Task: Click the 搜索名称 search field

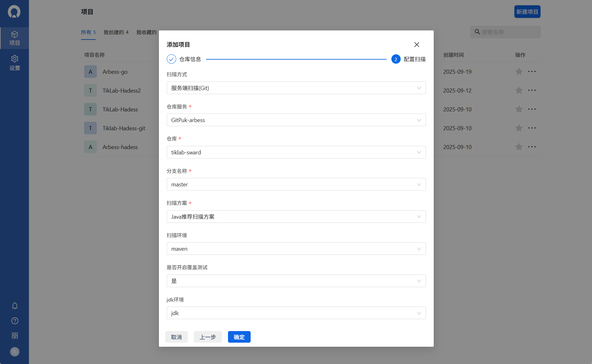Action: [x=505, y=32]
